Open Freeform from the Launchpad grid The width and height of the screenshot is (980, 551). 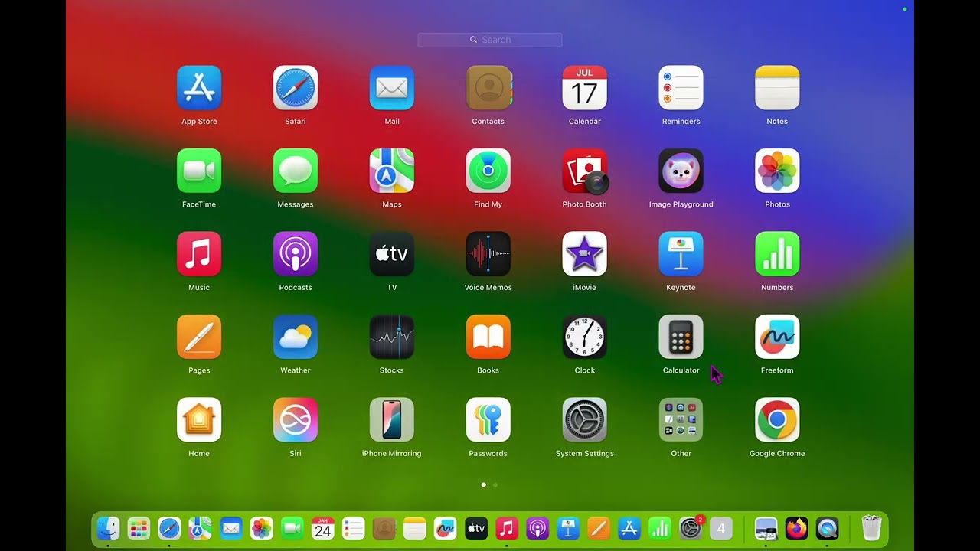point(777,337)
